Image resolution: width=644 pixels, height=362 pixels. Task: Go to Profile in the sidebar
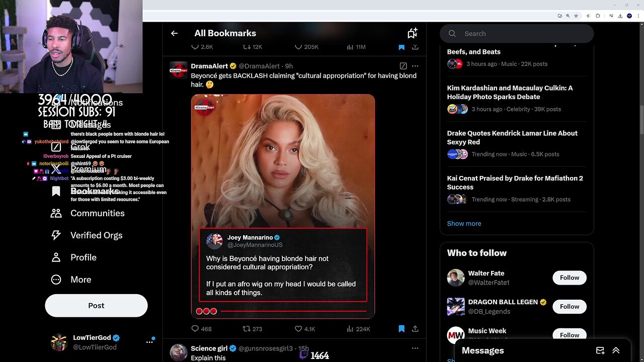[x=73, y=257]
